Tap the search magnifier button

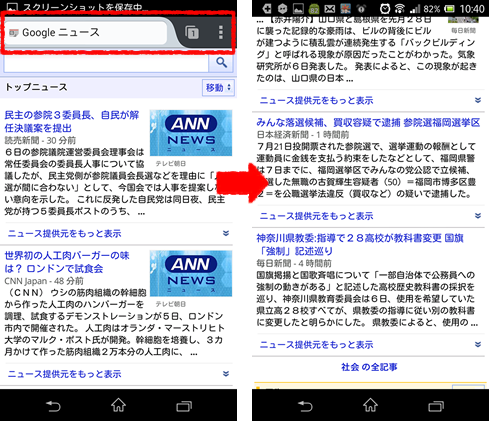point(221,62)
